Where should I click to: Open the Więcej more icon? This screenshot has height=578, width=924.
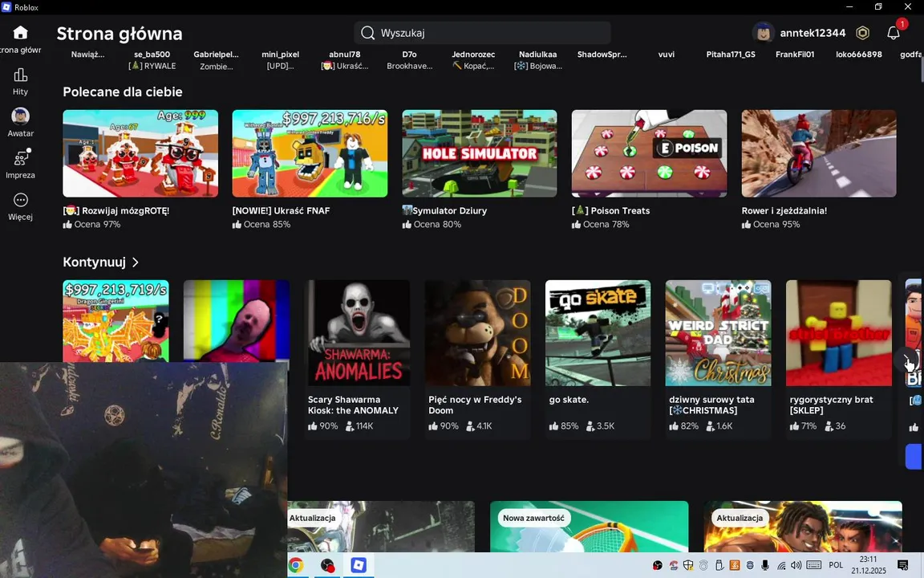pyautogui.click(x=20, y=200)
